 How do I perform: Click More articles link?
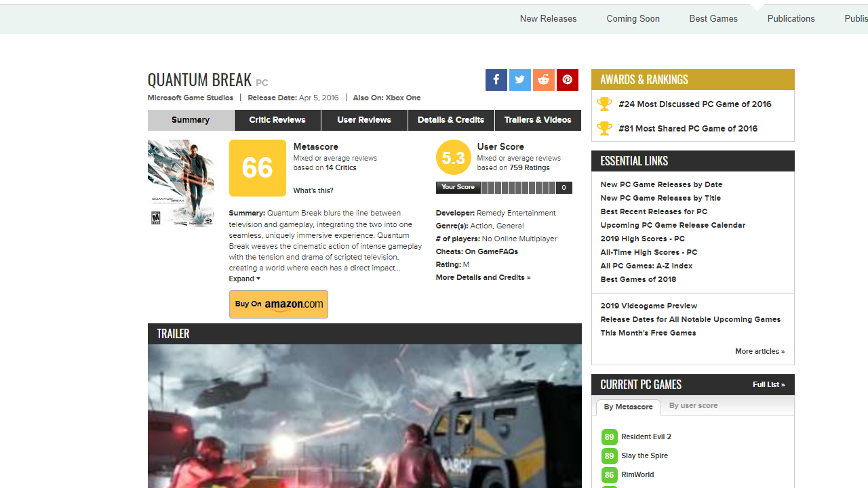(x=759, y=351)
